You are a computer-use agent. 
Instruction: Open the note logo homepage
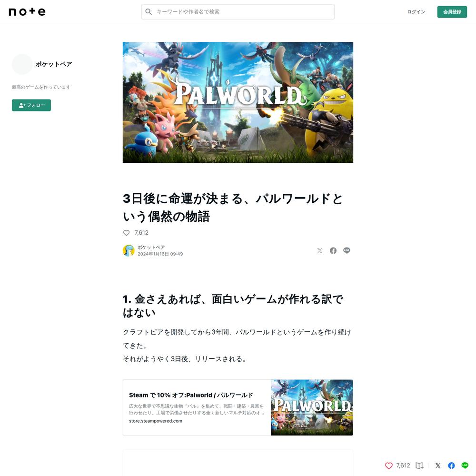pyautogui.click(x=27, y=11)
